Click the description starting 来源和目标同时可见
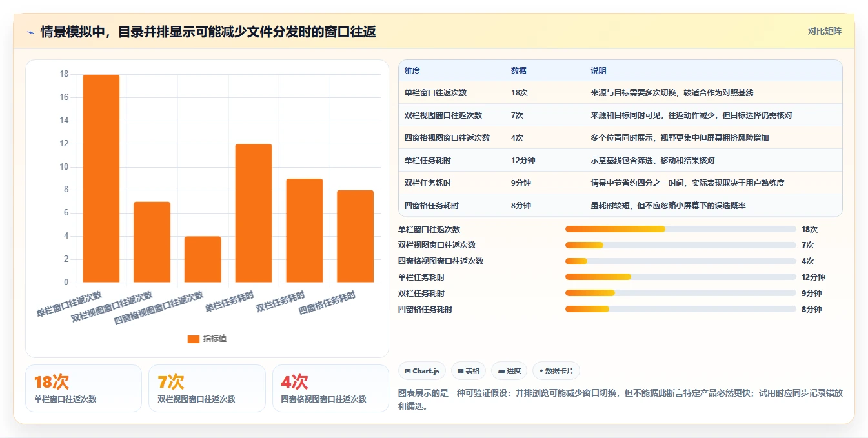The image size is (868, 438). [691, 115]
